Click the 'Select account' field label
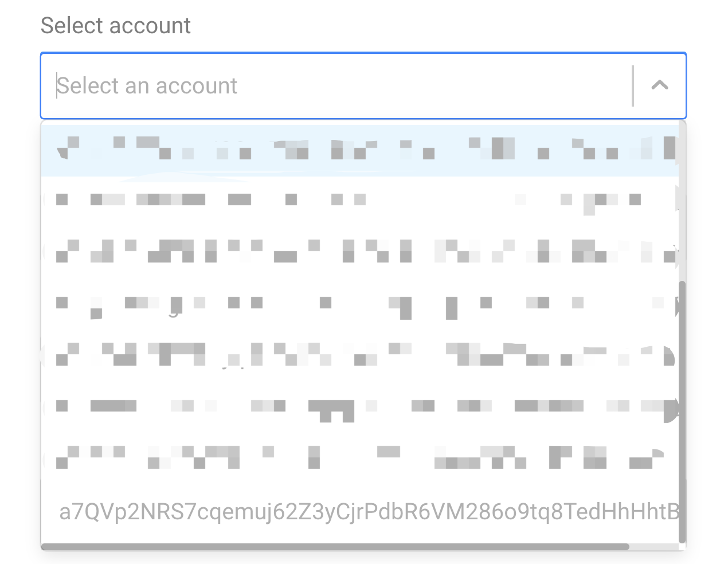728x564 pixels. (116, 26)
